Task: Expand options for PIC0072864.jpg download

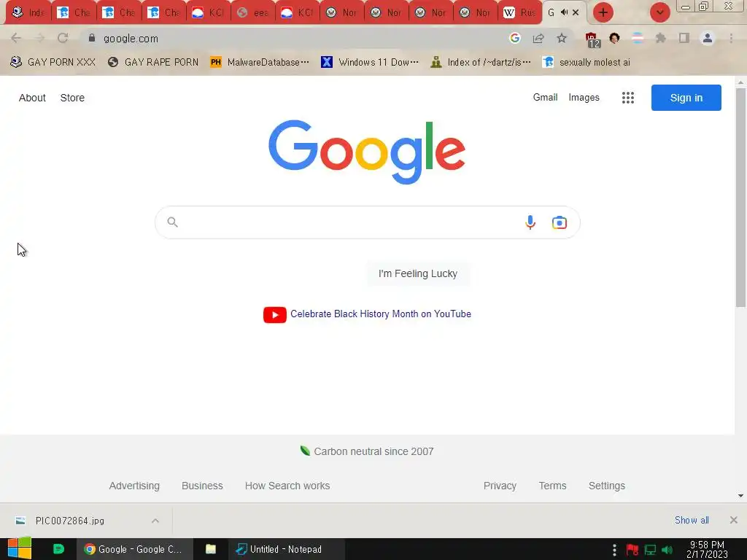Action: [x=155, y=521]
